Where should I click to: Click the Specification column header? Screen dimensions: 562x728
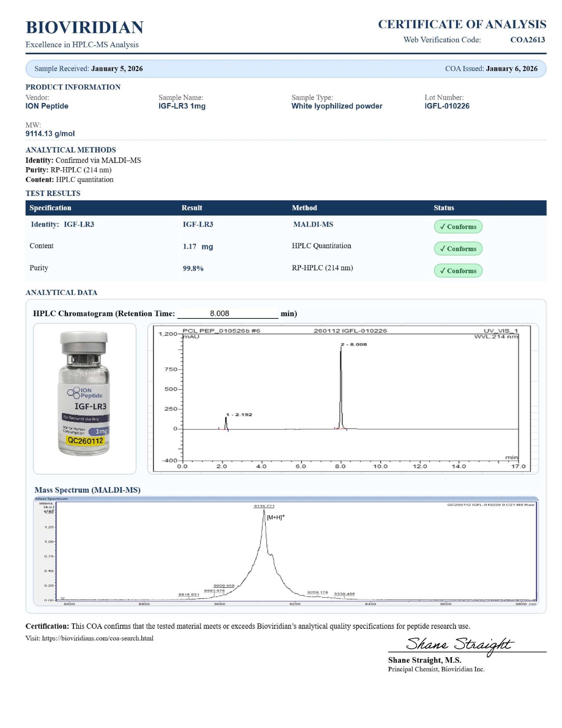point(50,208)
